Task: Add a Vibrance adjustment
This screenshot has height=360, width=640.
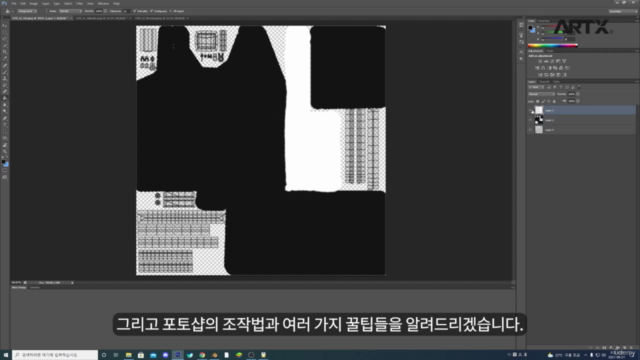Action: (x=564, y=61)
